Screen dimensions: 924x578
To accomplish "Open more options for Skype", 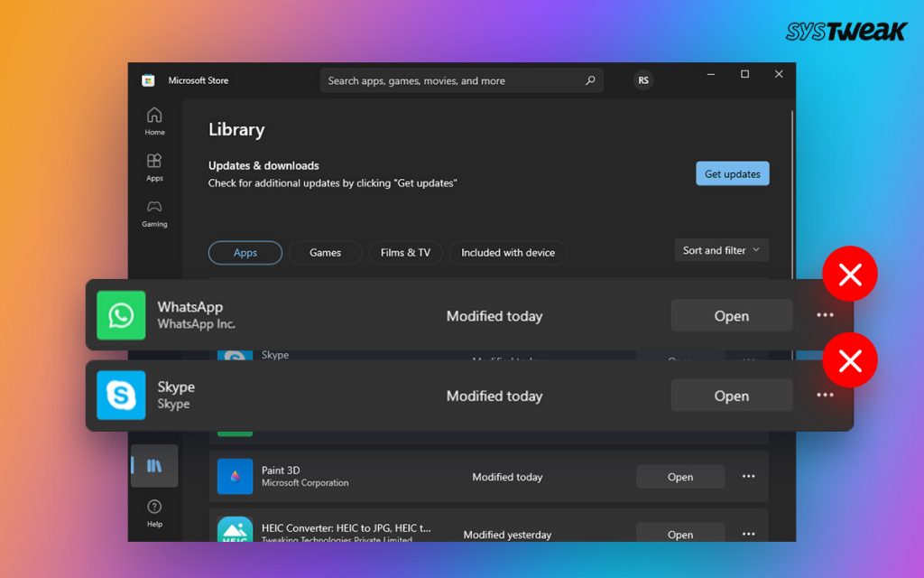I will point(824,396).
